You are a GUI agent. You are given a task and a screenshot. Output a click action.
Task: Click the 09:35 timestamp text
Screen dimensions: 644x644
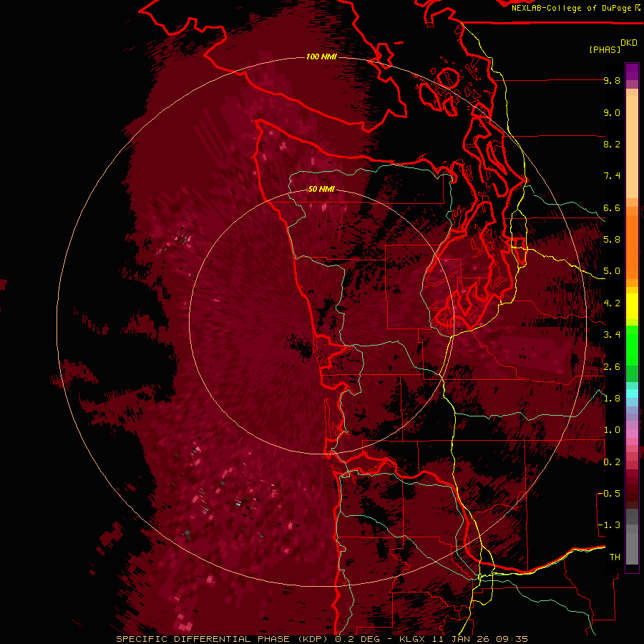point(512,639)
